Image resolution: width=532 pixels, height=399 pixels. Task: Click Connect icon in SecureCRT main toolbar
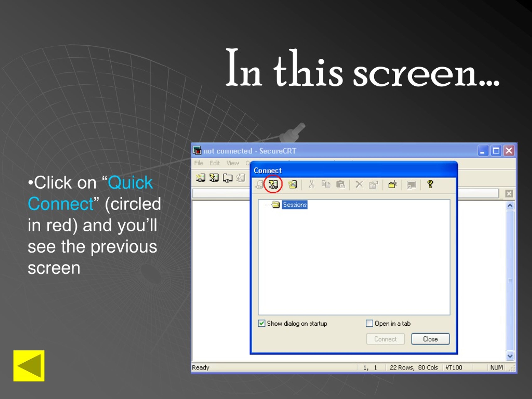[201, 178]
